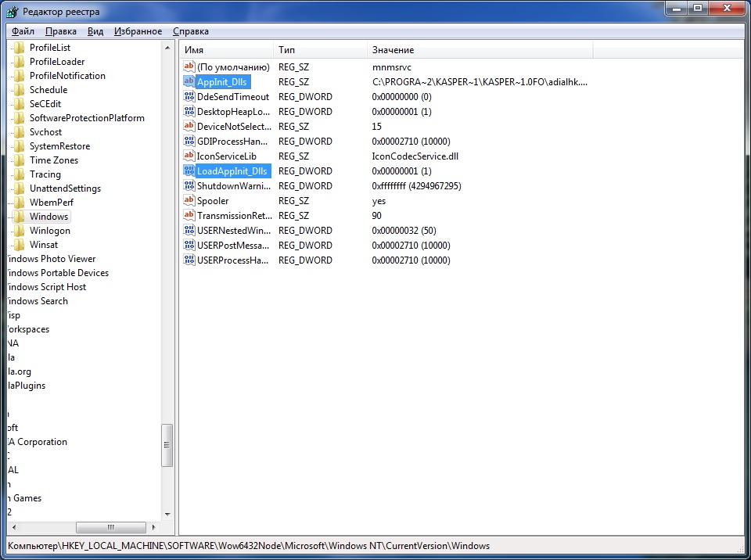Click the string icon of (По умолчанию) value
The image size is (751, 560).
point(189,66)
